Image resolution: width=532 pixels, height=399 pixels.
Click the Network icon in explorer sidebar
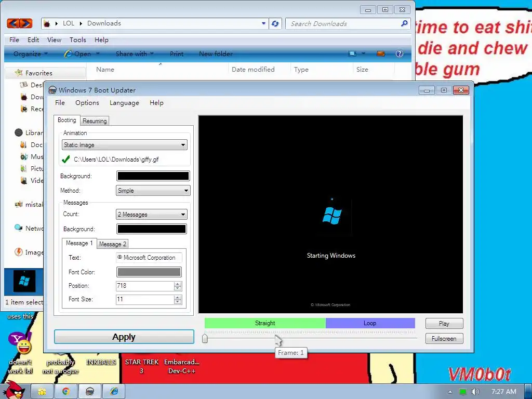coord(18,228)
